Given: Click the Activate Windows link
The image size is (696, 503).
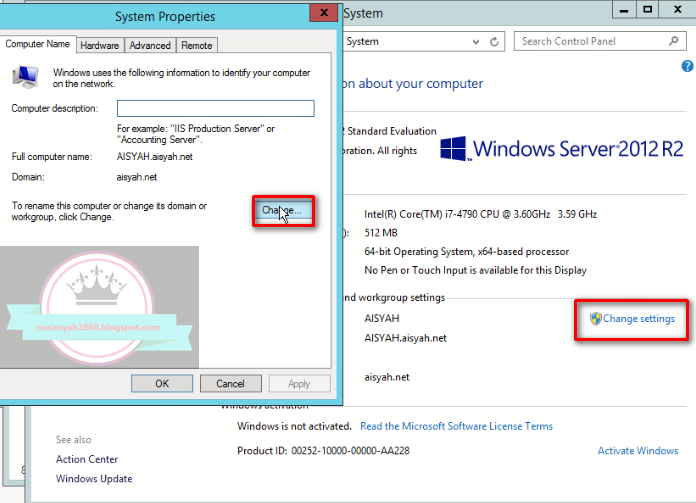Looking at the screenshot, I should (x=638, y=451).
